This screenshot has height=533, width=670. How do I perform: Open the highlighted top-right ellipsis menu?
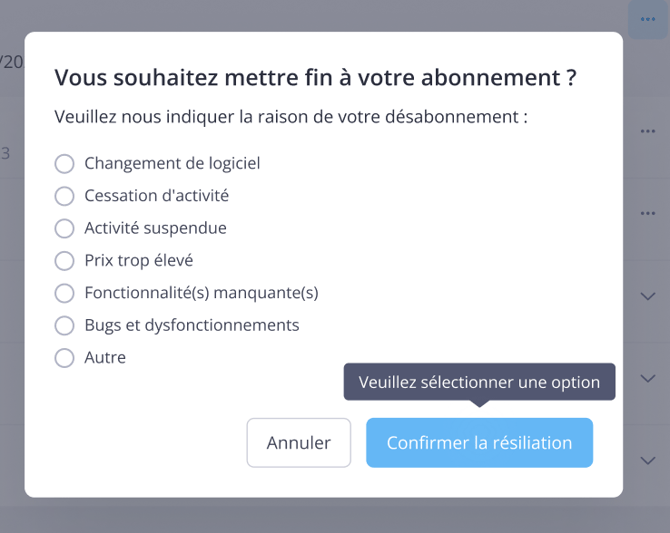point(647,19)
